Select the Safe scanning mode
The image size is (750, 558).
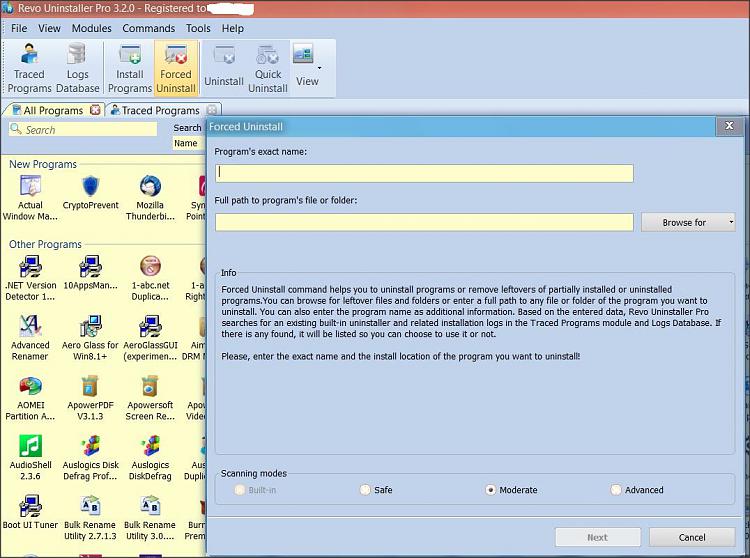(x=376, y=490)
